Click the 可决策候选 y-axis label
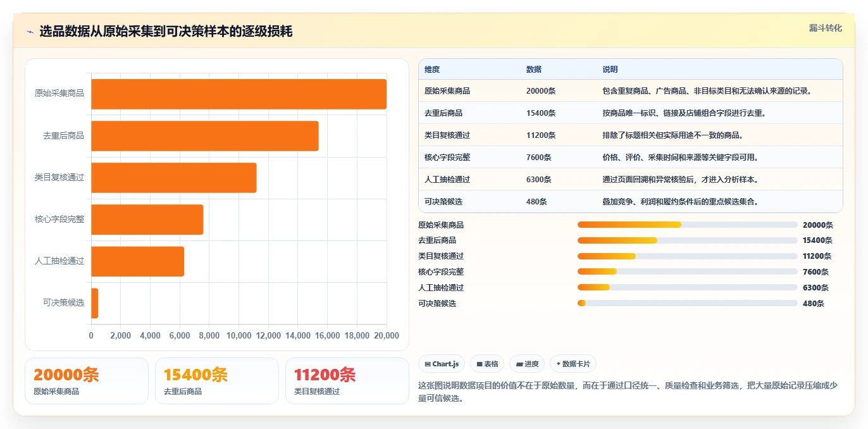Image resolution: width=868 pixels, height=429 pixels. [x=63, y=303]
